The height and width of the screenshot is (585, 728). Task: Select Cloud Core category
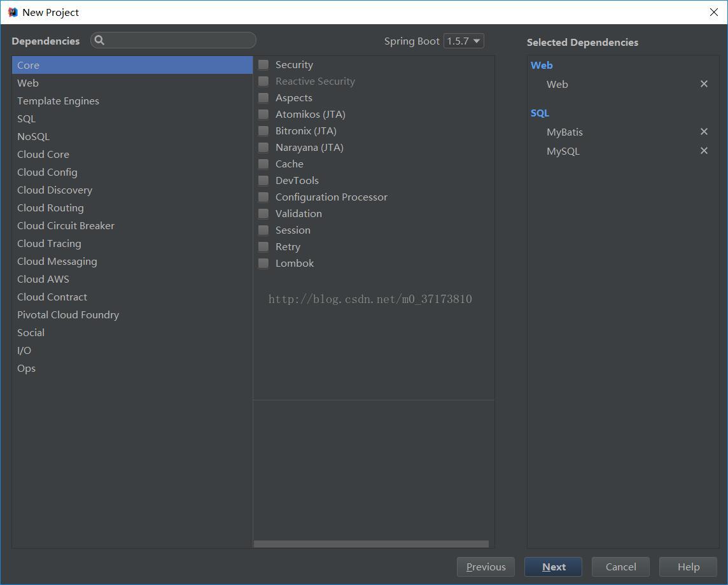(132, 154)
